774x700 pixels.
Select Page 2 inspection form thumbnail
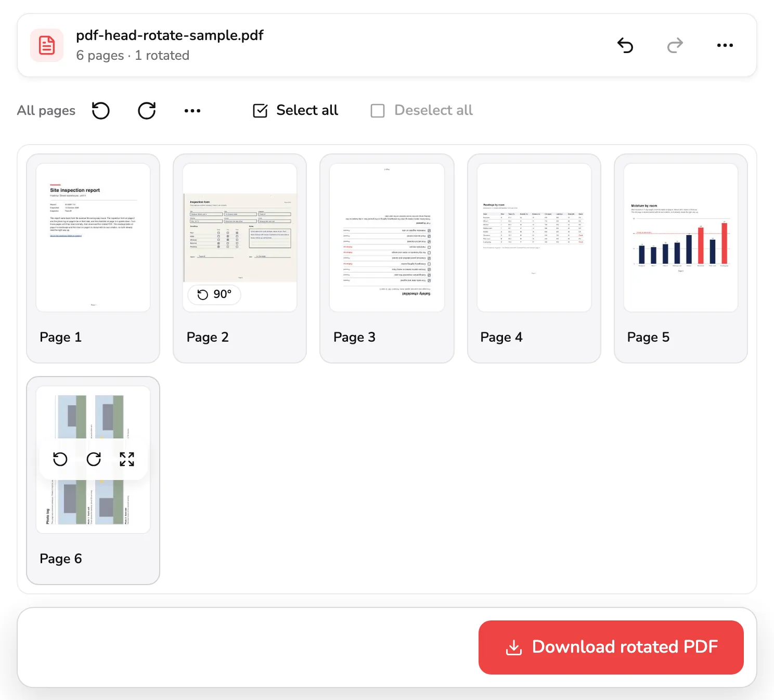point(240,238)
